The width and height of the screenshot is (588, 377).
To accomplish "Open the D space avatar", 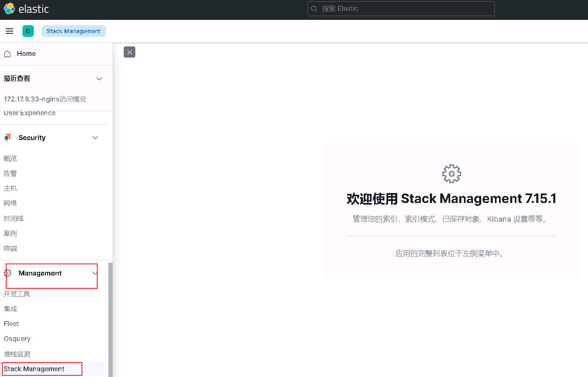I will [28, 31].
